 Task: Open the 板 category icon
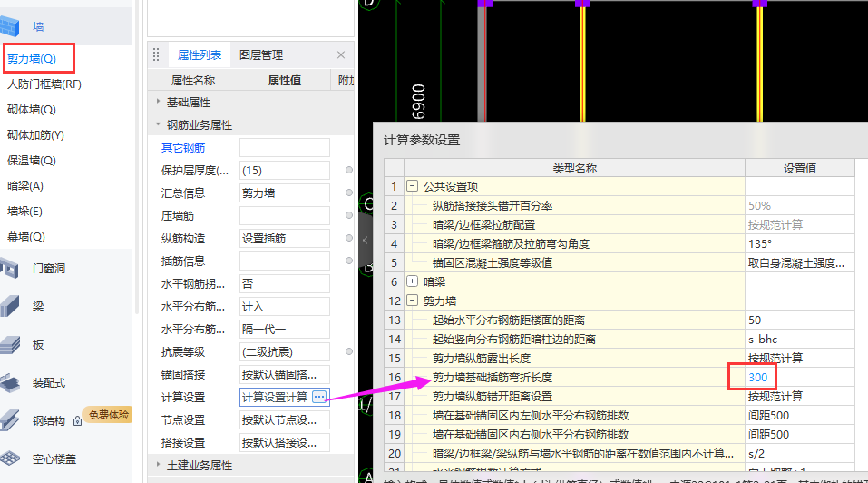[10, 344]
